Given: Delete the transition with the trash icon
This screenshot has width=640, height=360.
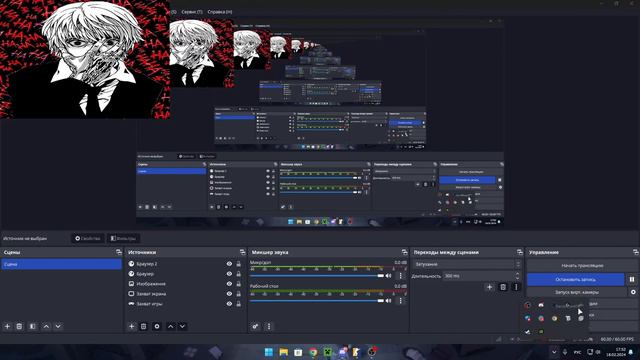Looking at the screenshot, I should [x=503, y=287].
